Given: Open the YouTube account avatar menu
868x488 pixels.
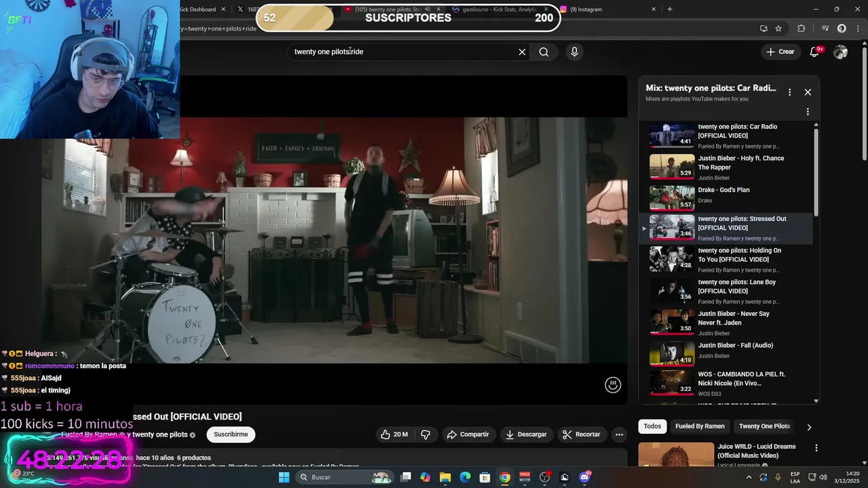Looking at the screenshot, I should (x=840, y=52).
